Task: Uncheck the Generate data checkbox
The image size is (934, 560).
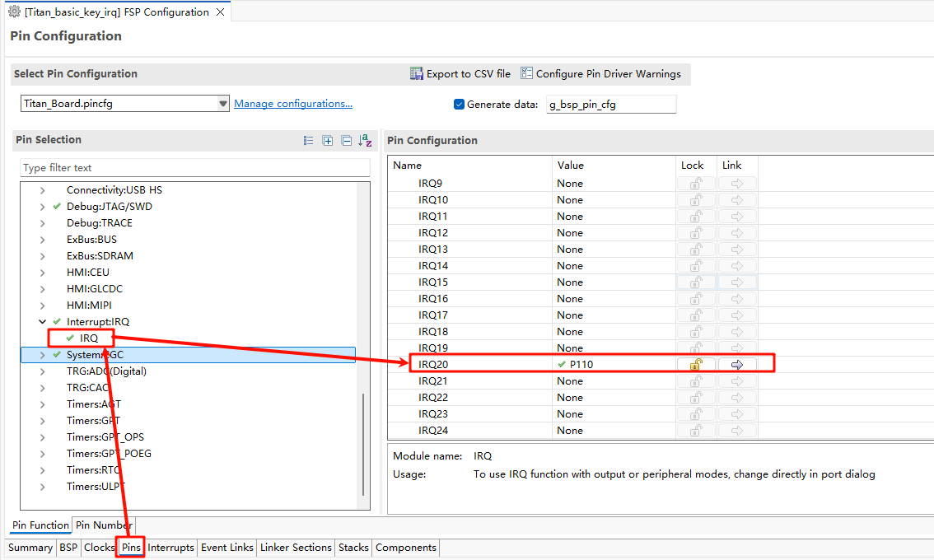Action: click(x=460, y=105)
